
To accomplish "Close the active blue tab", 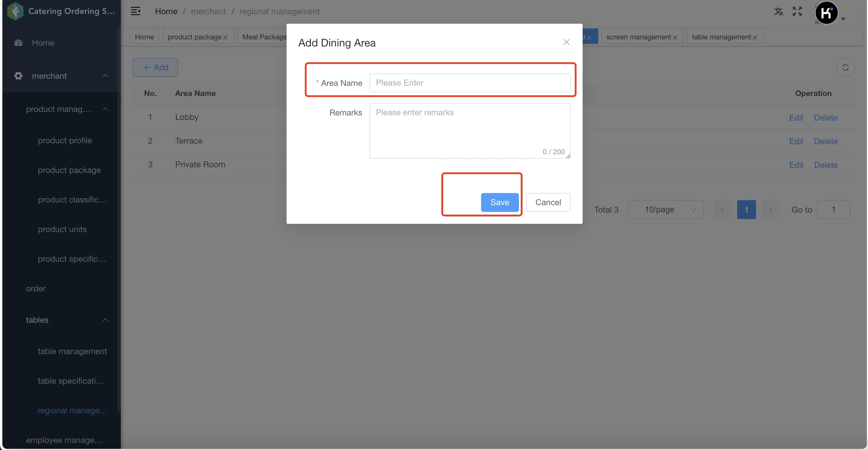I will (x=589, y=37).
